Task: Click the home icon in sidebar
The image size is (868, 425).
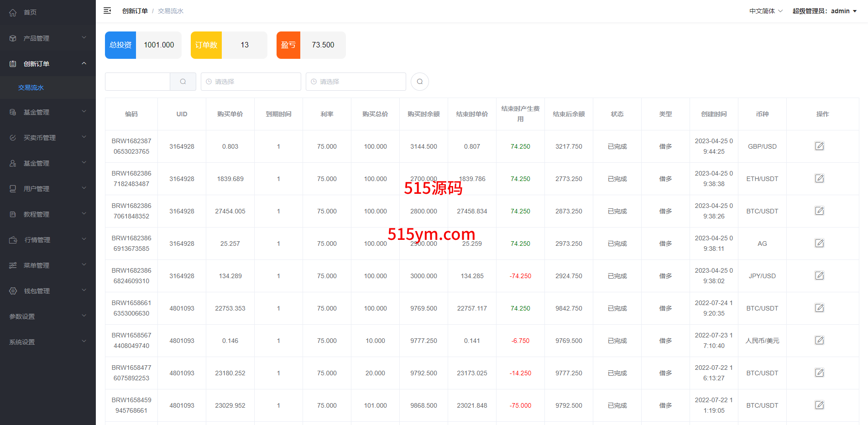Action: click(13, 13)
